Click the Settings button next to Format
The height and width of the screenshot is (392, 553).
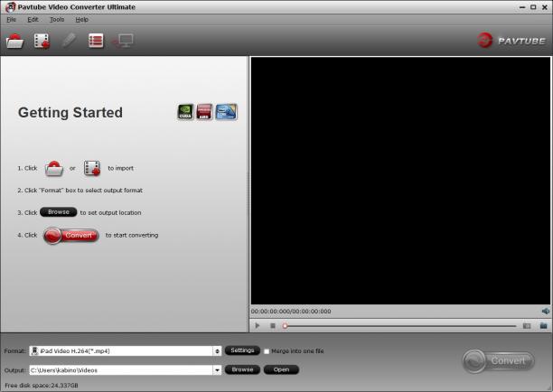(x=242, y=350)
